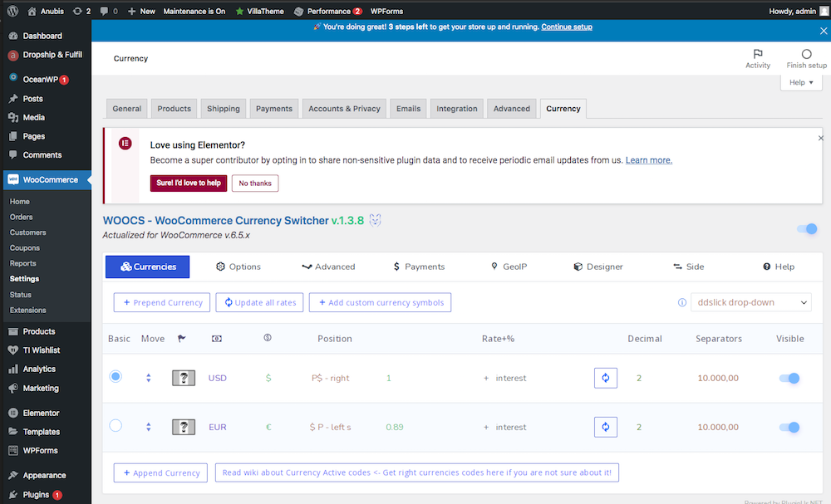831x504 pixels.
Task: Open the USD separators selector
Action: coord(718,378)
